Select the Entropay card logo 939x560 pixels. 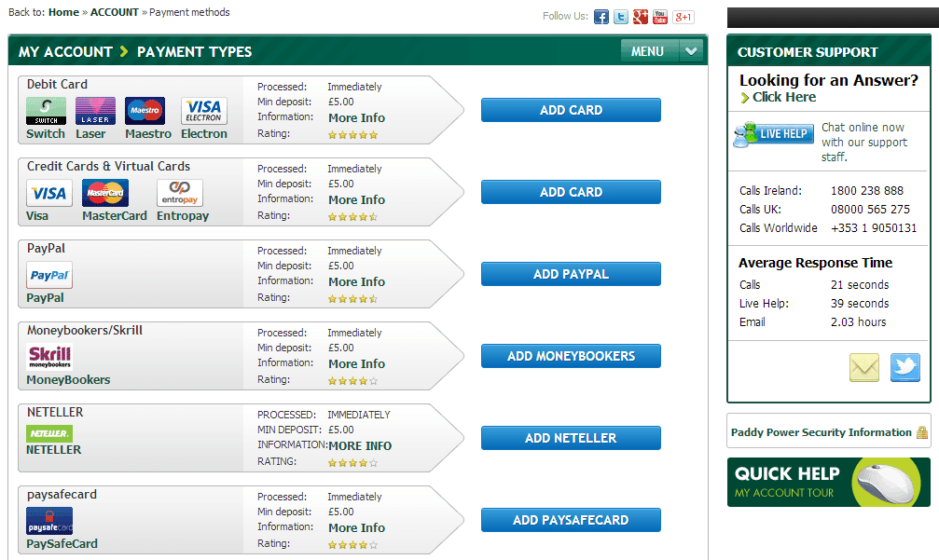click(x=180, y=193)
